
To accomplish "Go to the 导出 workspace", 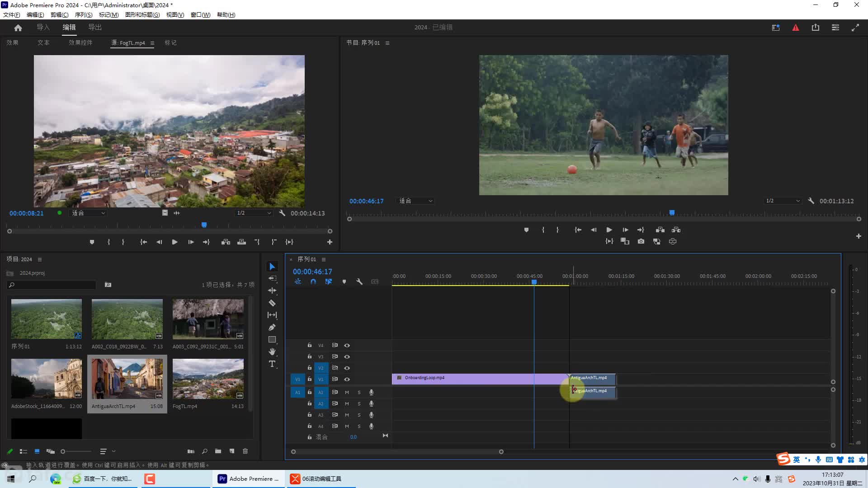I will [x=95, y=27].
